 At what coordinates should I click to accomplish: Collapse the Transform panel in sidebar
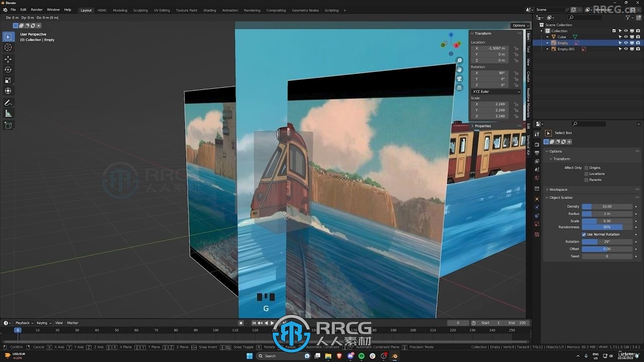pyautogui.click(x=472, y=34)
